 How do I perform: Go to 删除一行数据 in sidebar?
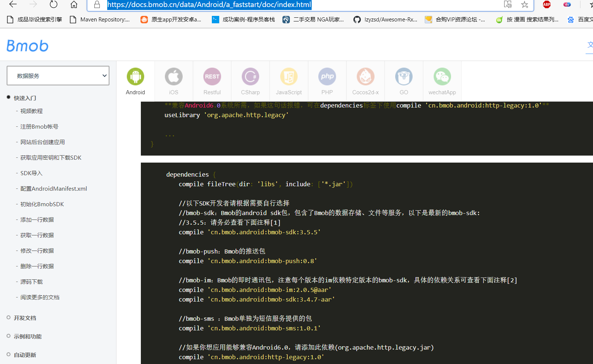click(37, 266)
